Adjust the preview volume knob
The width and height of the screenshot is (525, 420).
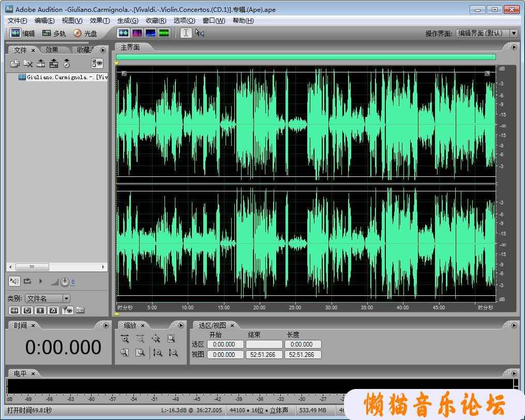pos(65,282)
